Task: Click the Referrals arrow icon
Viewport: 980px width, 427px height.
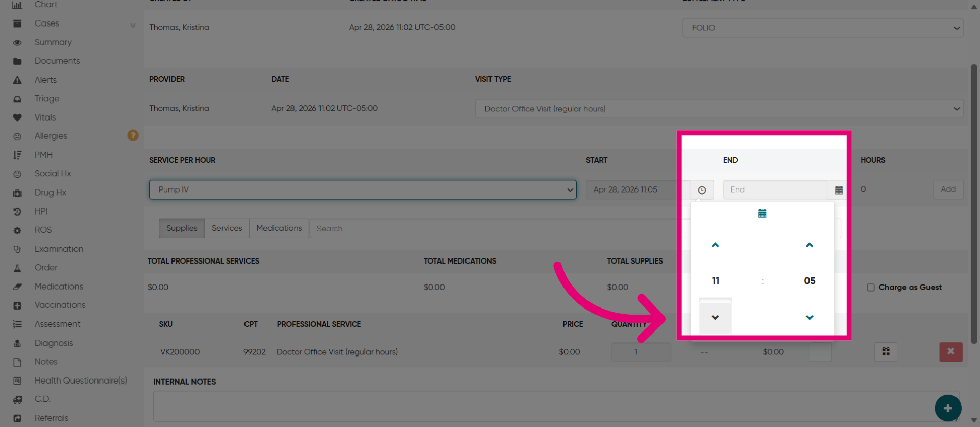Action: click(17, 418)
